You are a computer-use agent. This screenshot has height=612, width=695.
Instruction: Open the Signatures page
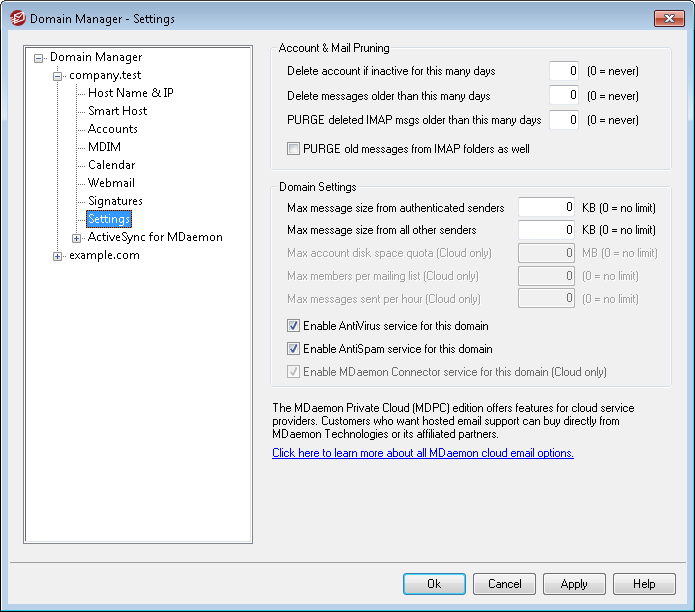coord(115,201)
